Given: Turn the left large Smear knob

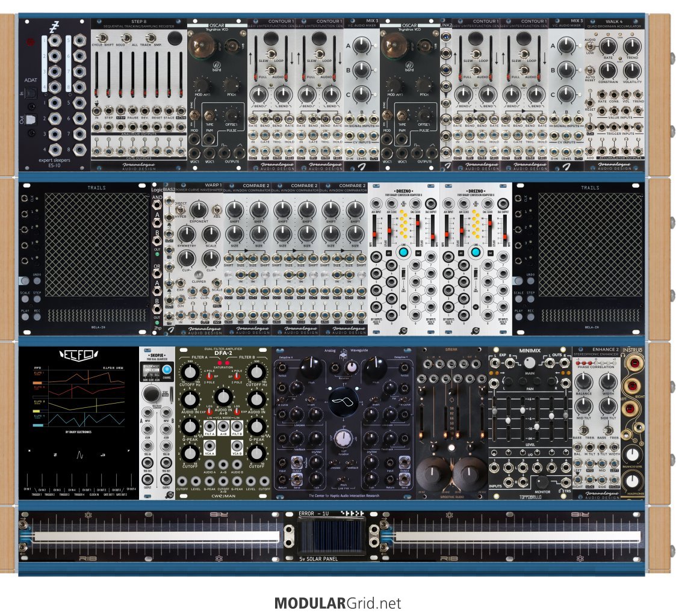Looking at the screenshot, I should (x=433, y=473).
